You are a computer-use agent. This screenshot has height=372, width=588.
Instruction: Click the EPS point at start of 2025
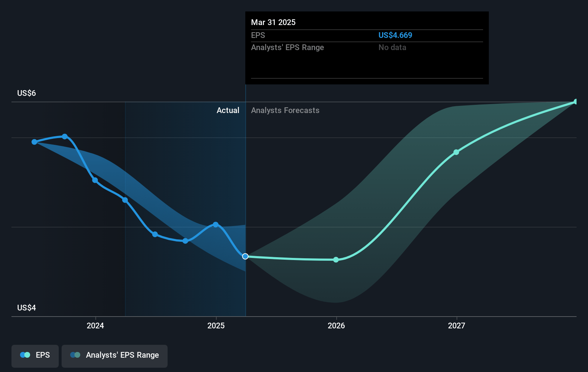tap(216, 225)
